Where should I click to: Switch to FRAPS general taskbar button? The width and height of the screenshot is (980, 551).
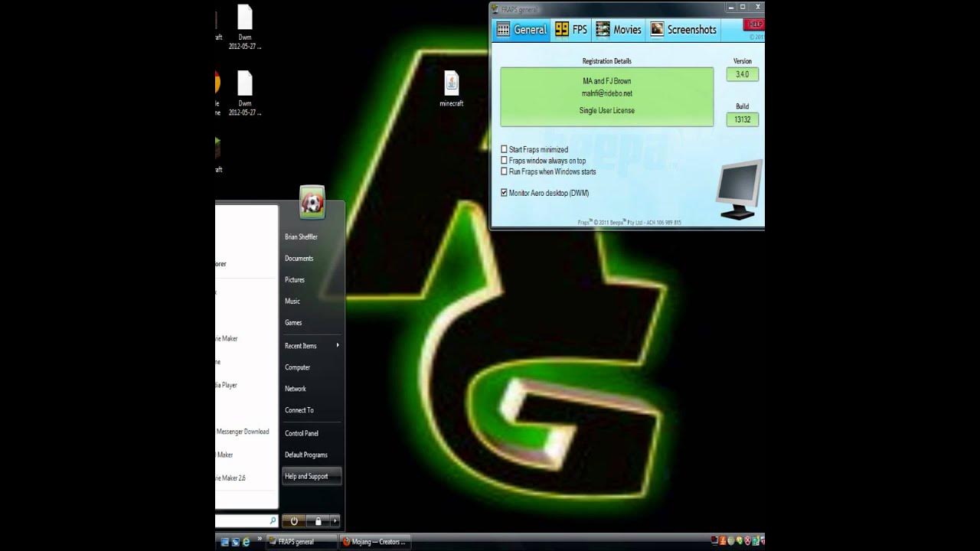coord(302,542)
